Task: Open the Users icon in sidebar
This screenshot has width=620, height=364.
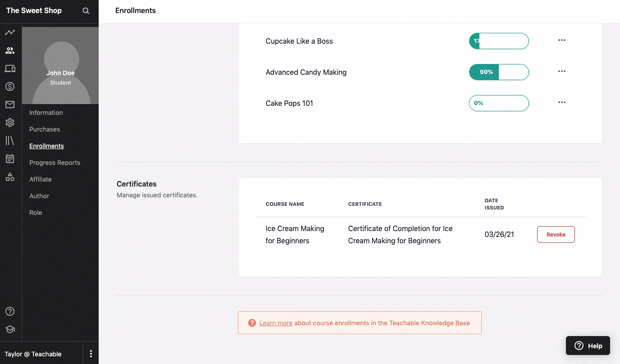Action: tap(10, 50)
